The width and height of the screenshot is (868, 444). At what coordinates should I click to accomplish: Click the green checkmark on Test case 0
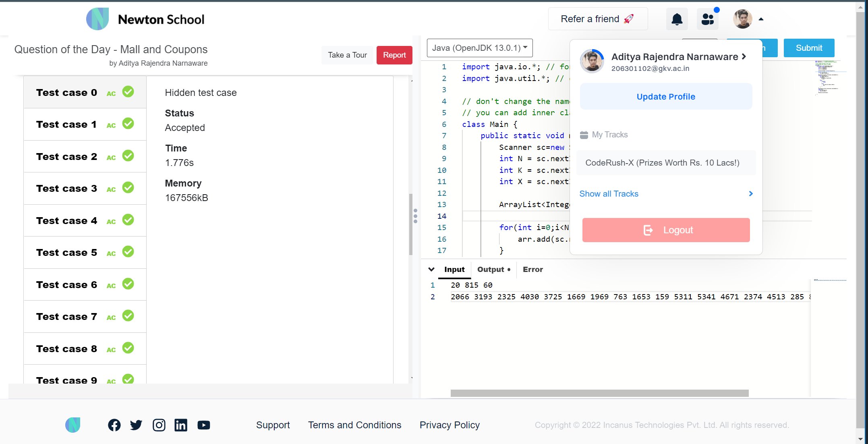[x=128, y=91]
